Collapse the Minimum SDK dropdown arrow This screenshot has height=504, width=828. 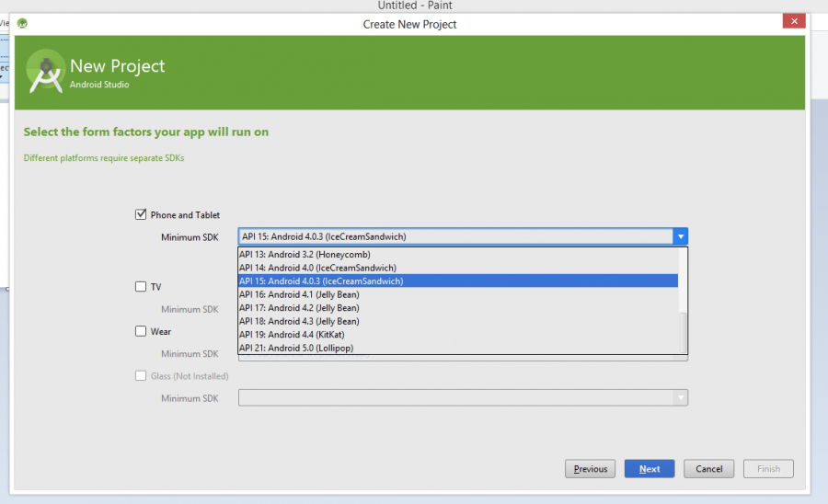[680, 236]
